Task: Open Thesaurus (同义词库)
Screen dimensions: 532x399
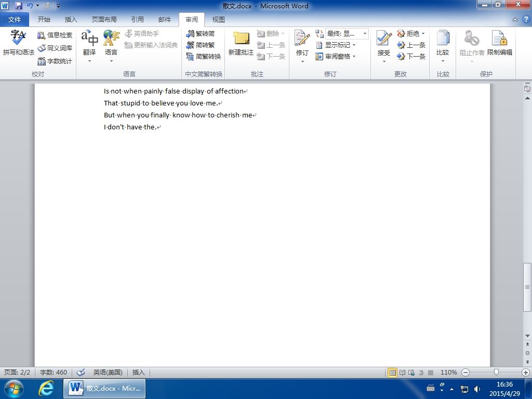Action: 55,48
